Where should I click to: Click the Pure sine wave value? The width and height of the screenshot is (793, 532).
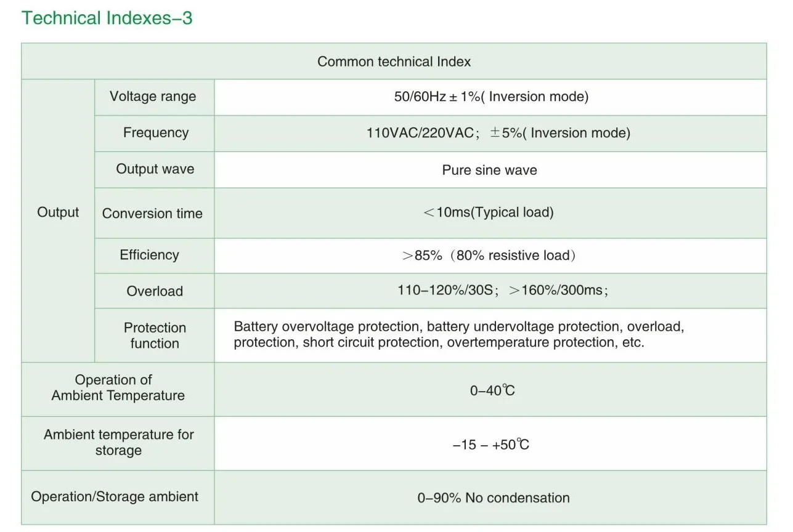489,170
